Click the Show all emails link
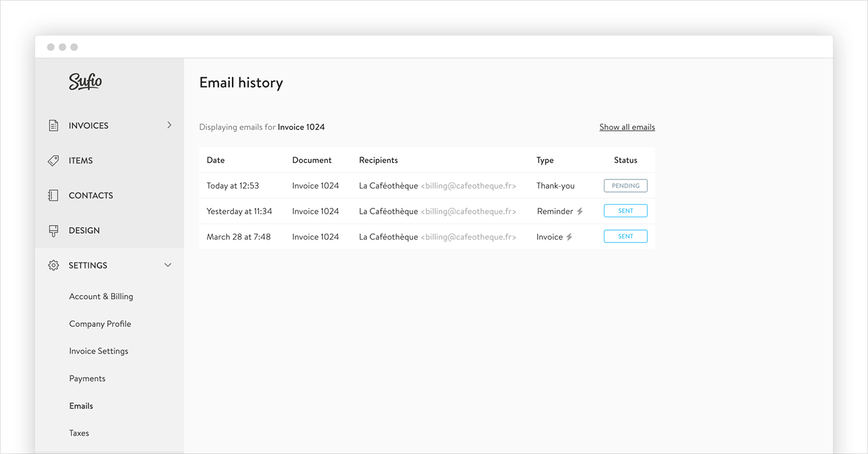This screenshot has height=454, width=868. pyautogui.click(x=627, y=127)
